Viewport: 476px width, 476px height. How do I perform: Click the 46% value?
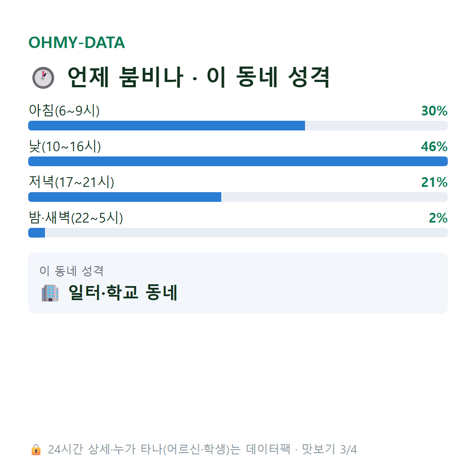pyautogui.click(x=435, y=147)
